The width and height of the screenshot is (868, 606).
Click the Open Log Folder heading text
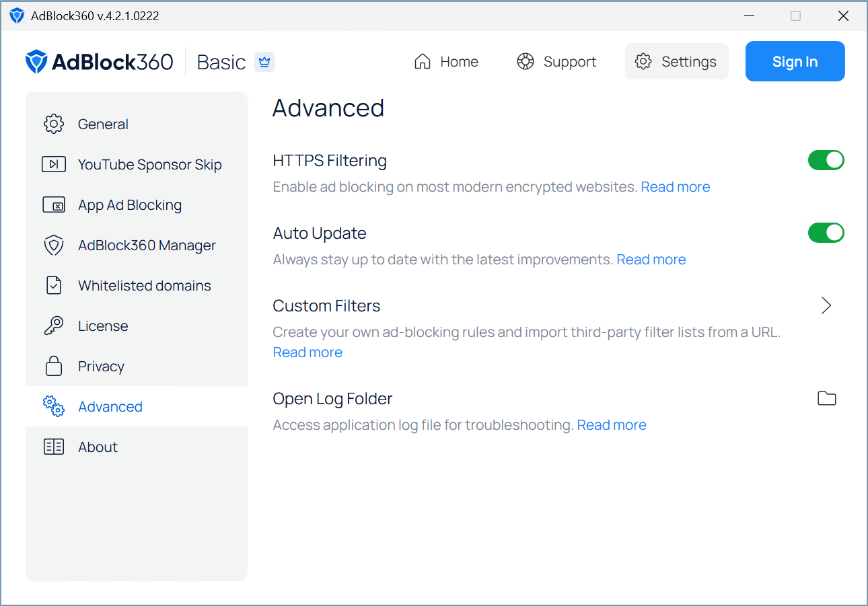(x=332, y=399)
